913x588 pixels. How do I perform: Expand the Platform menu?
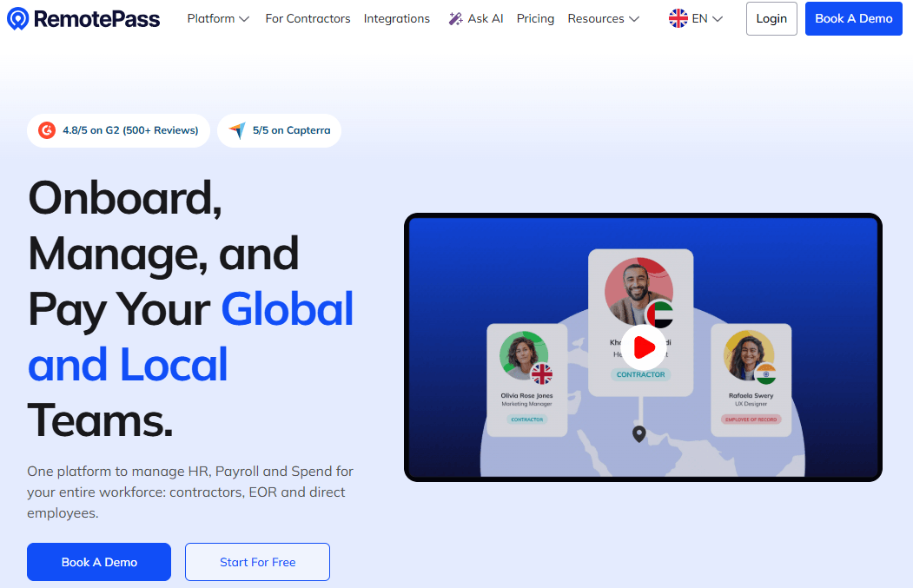218,18
